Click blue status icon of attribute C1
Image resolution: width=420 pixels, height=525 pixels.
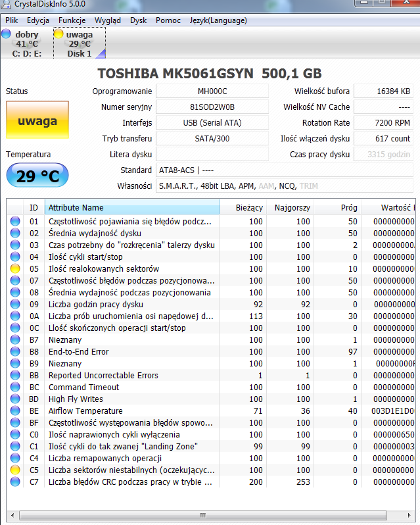tap(15, 446)
